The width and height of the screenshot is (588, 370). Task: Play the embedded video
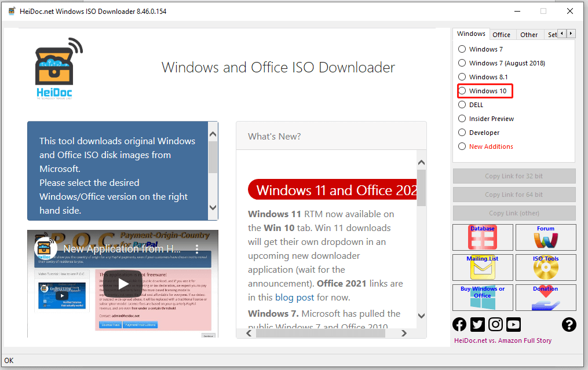122,284
